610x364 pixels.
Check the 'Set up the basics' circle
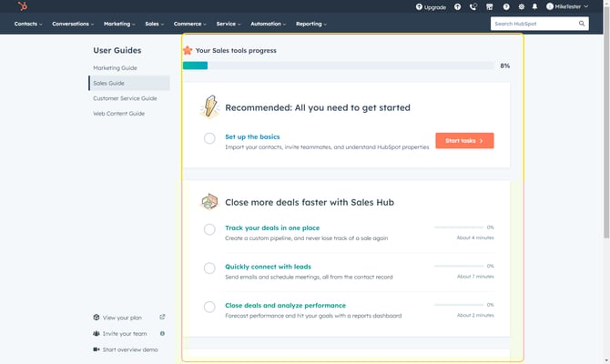[209, 138]
